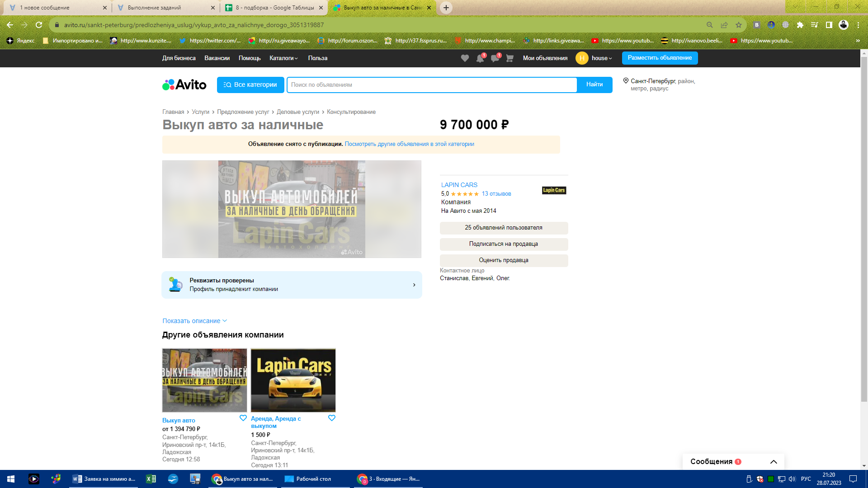Open 'Вакансии' in top menu
The width and height of the screenshot is (868, 488).
[x=217, y=58]
